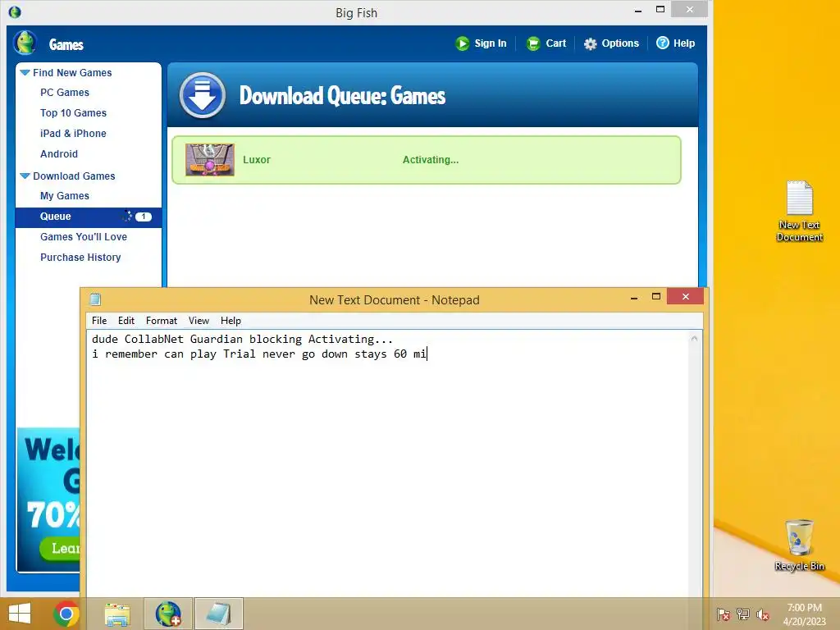Open Top 10 Games in the sidebar
840x630 pixels.
(x=73, y=113)
